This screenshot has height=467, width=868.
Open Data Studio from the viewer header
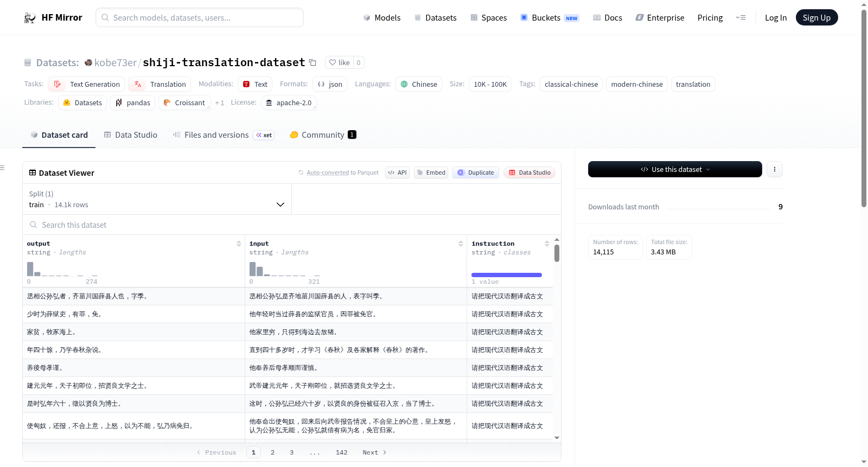click(529, 172)
